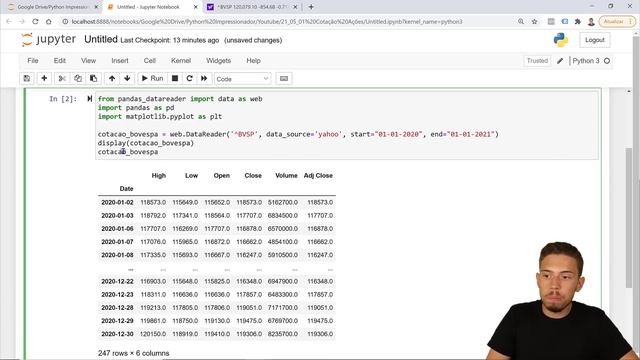
Task: Click the 2020-12-30 date row
Action: pyautogui.click(x=217, y=334)
